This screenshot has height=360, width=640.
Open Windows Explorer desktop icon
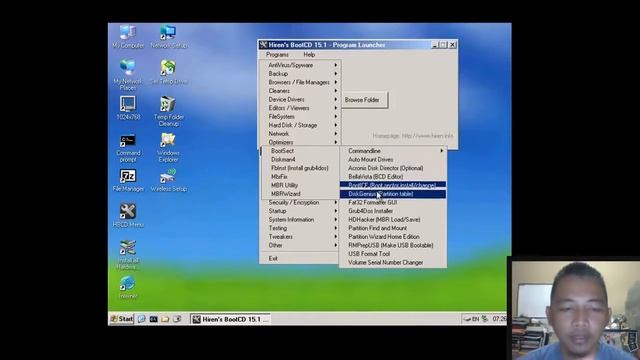point(168,147)
